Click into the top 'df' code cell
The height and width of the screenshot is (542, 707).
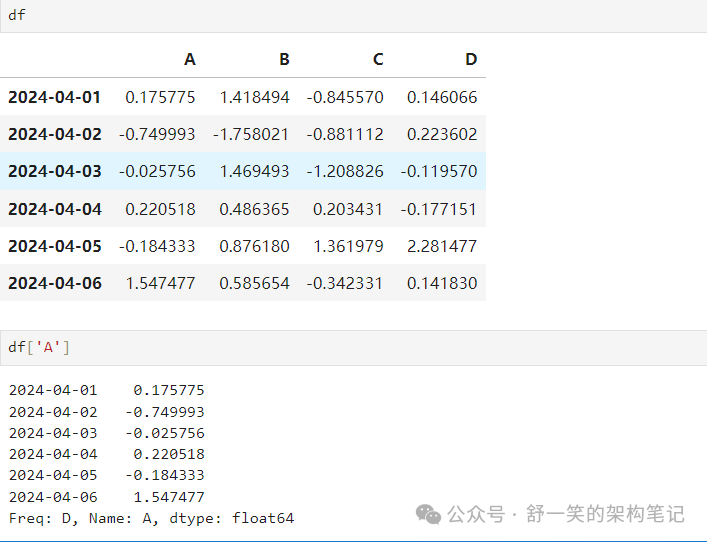click(350, 16)
